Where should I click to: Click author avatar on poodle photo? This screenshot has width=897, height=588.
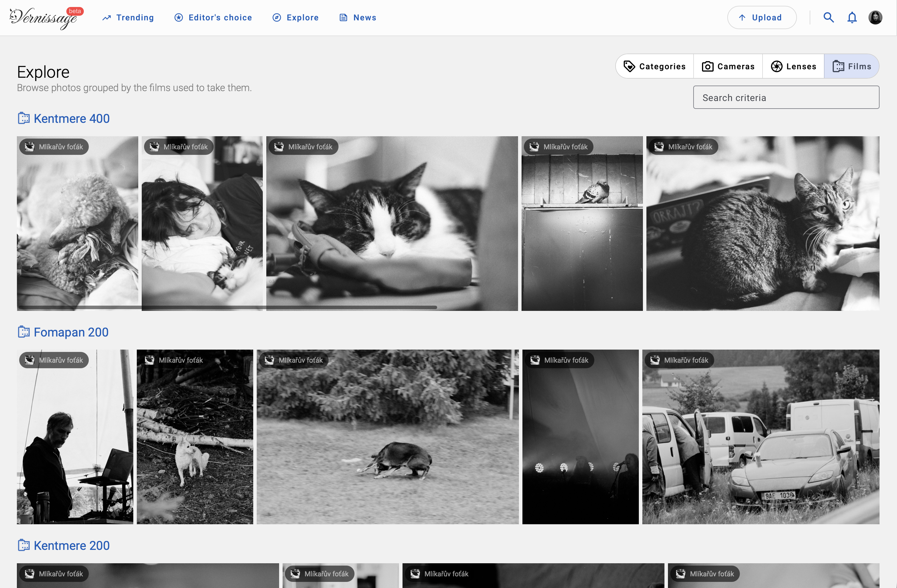pos(29,147)
